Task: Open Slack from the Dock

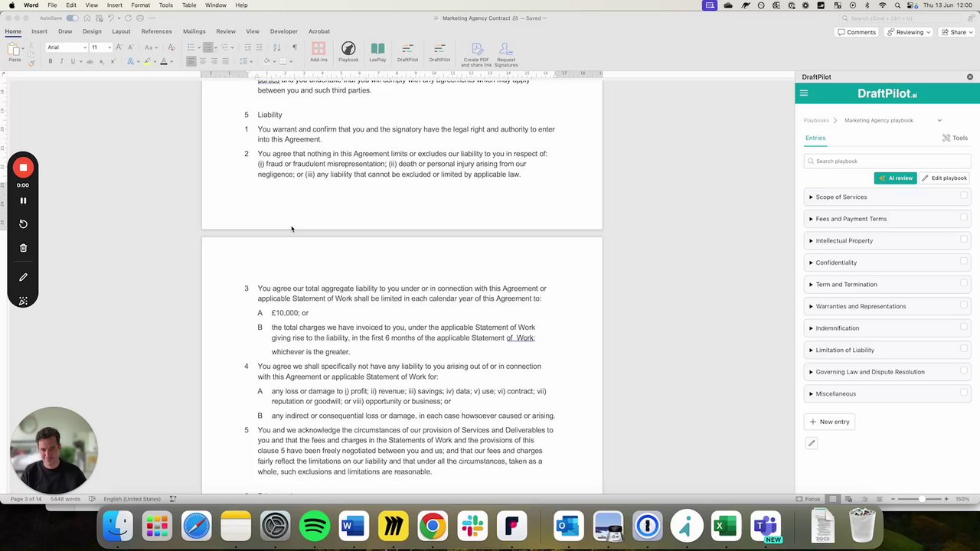Action: click(472, 526)
